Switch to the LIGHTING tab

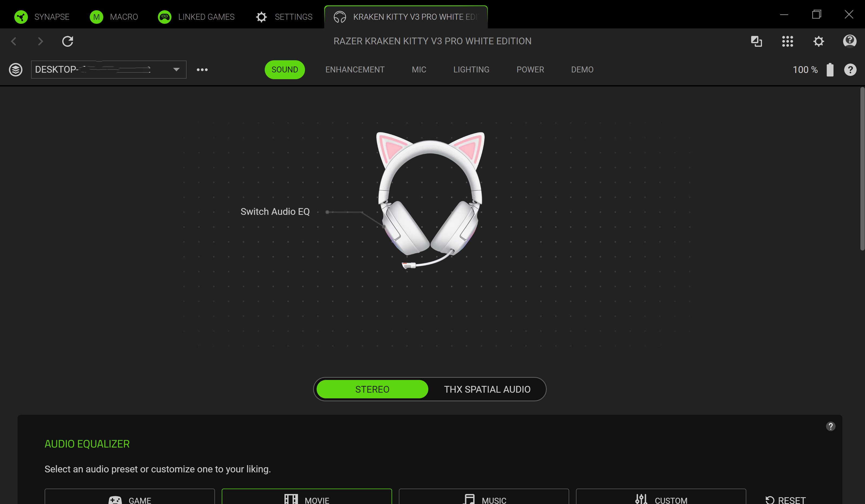coord(471,70)
